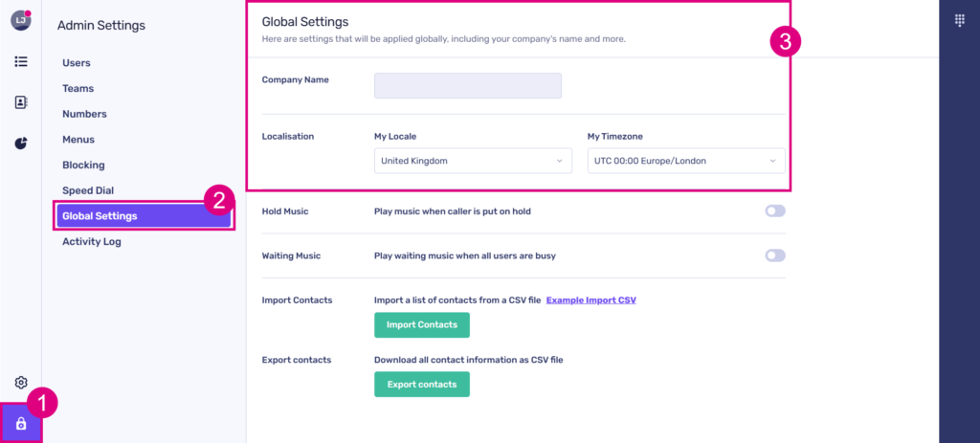
Task: Enable the Waiting Music toggle
Action: pyautogui.click(x=774, y=255)
